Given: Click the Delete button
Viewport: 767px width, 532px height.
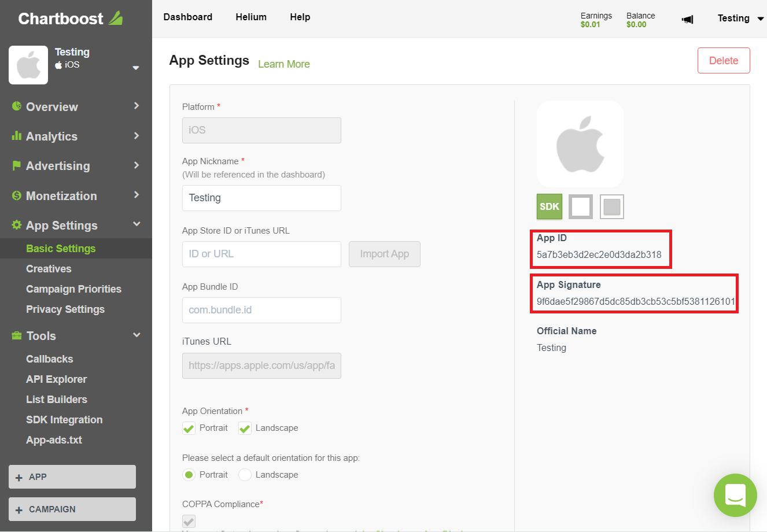Looking at the screenshot, I should coord(724,61).
